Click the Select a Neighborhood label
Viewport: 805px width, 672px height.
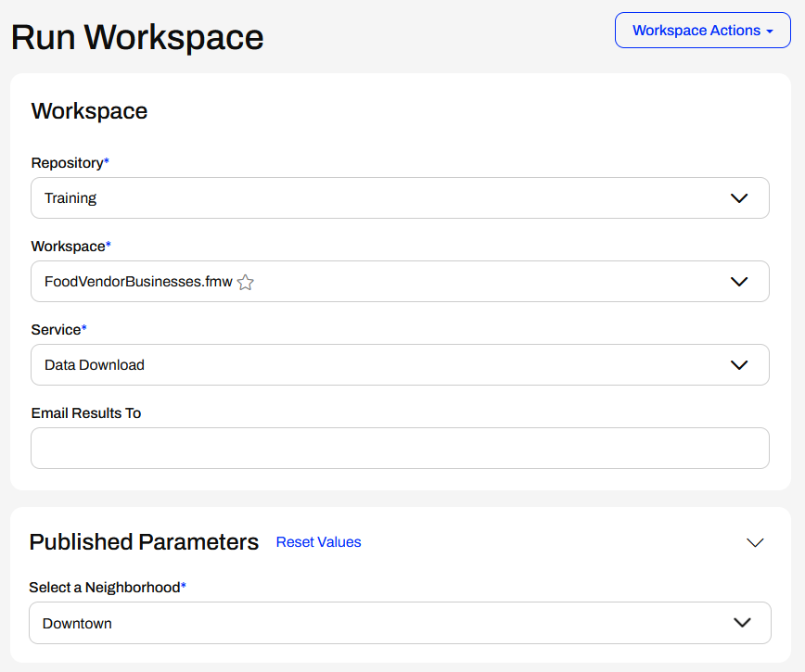pos(105,588)
